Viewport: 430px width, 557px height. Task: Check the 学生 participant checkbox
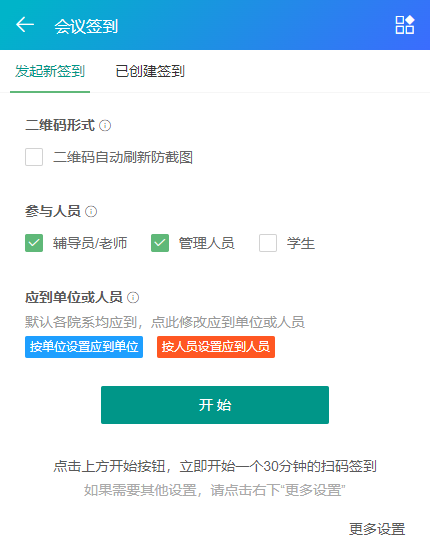pyautogui.click(x=268, y=243)
